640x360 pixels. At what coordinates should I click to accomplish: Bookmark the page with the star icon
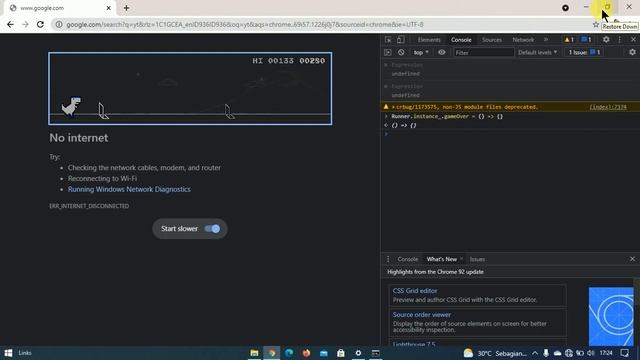pyautogui.click(x=596, y=24)
